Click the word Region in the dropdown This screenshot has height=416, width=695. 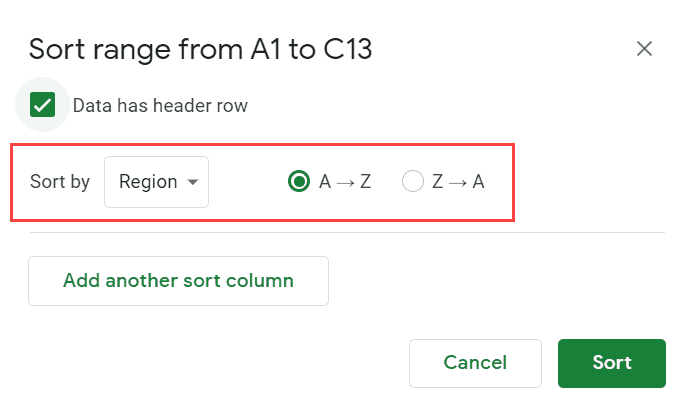click(x=147, y=182)
